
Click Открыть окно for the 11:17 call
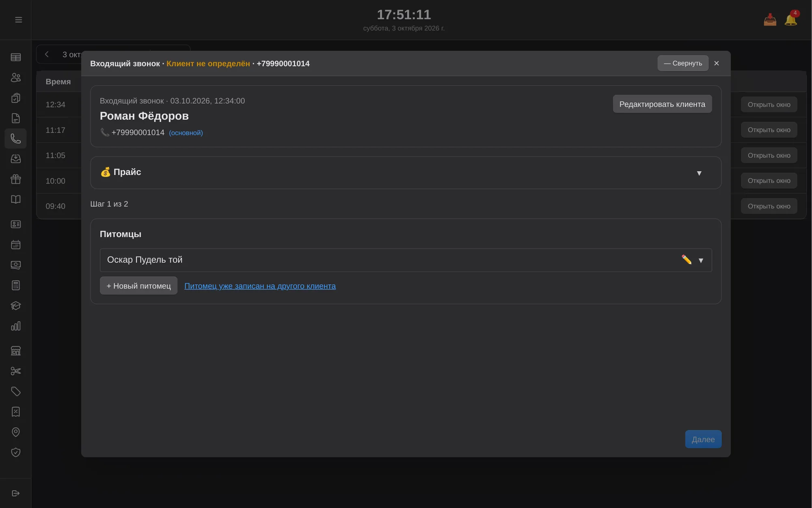(769, 130)
